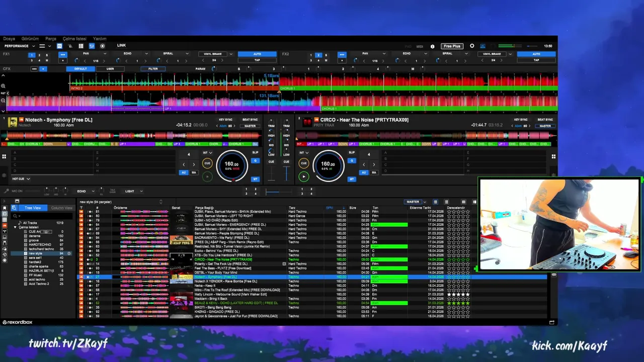Click FX1 TAP button
This screenshot has width=644, height=362.
257,60
